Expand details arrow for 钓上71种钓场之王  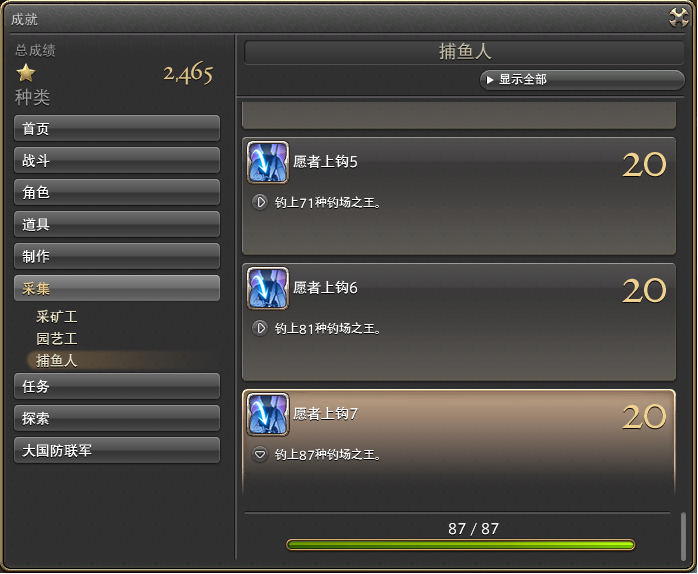coord(260,202)
